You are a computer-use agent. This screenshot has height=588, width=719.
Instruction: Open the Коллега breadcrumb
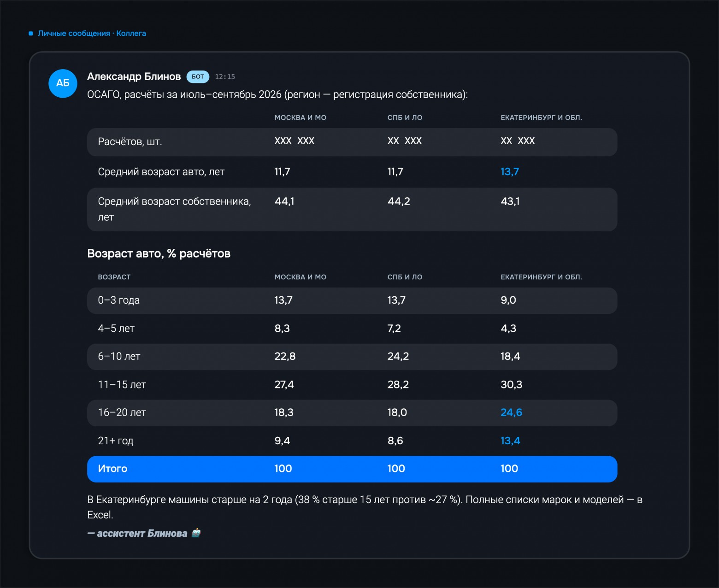131,33
